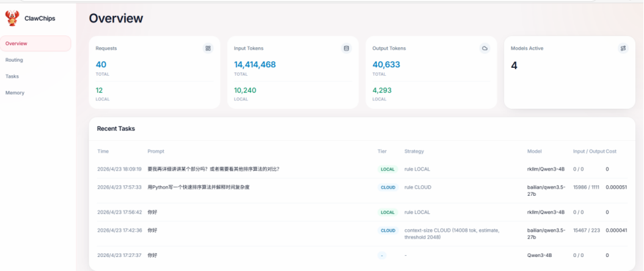Click the cost value 0.000041
This screenshot has height=271, width=644.
coord(616,230)
